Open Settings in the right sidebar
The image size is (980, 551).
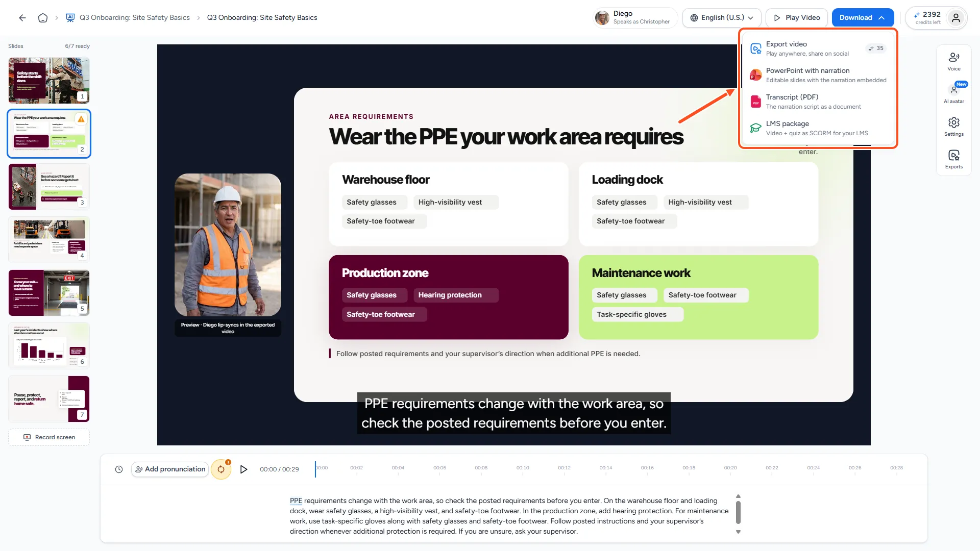click(x=953, y=127)
